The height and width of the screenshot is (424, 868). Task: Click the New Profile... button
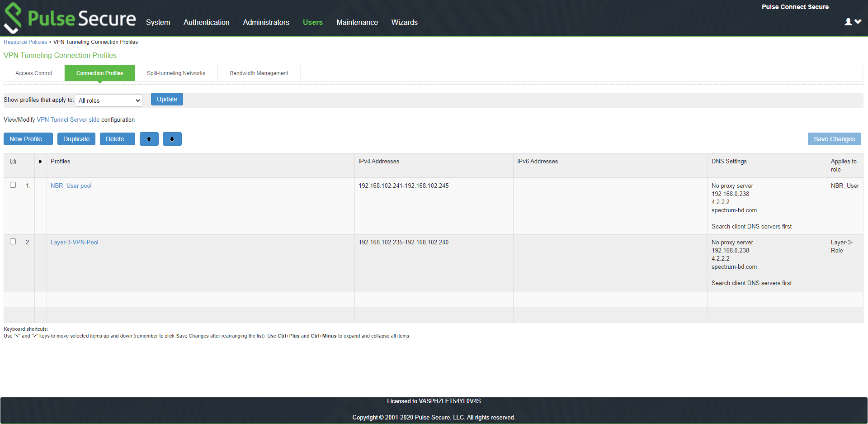pyautogui.click(x=28, y=139)
